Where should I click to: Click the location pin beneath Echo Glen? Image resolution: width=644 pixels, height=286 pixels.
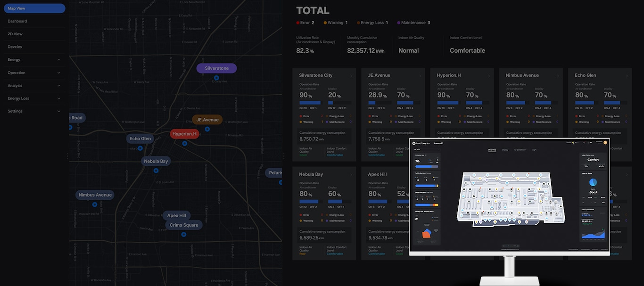[x=140, y=148]
